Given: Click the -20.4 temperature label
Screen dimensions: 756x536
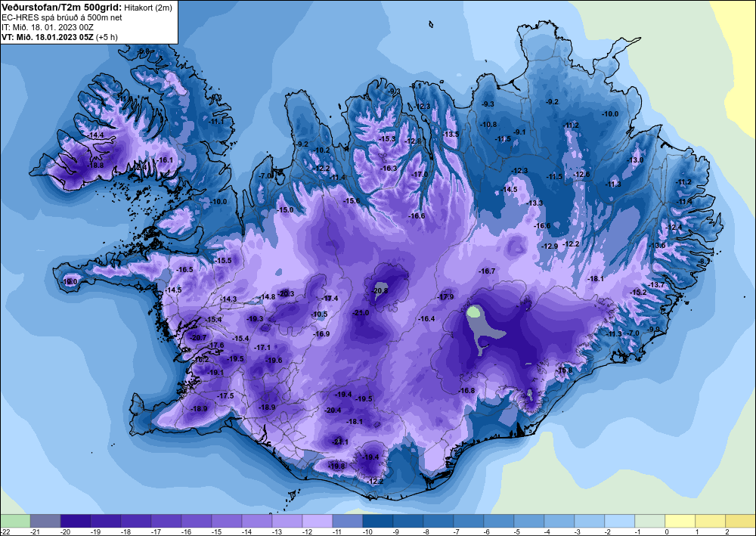Looking at the screenshot, I should [333, 411].
